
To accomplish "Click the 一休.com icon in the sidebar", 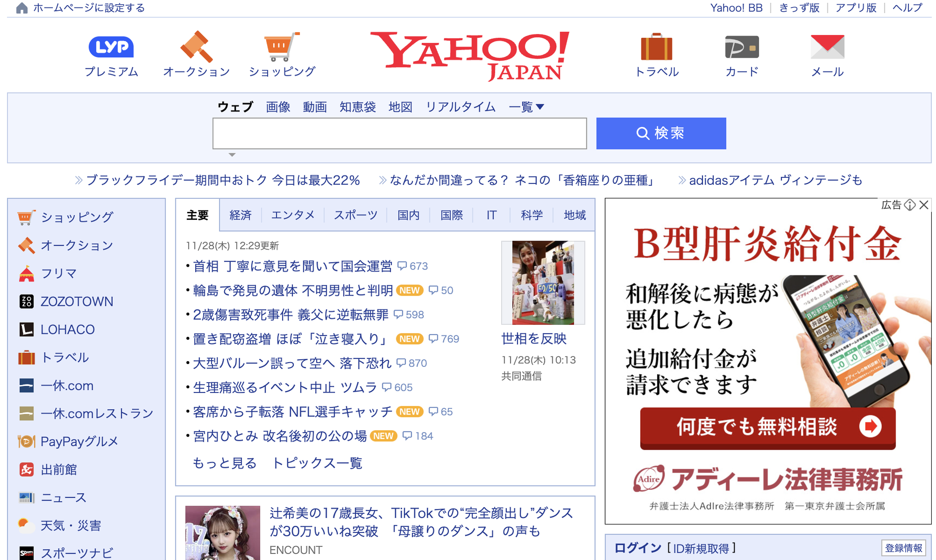I will click(26, 385).
